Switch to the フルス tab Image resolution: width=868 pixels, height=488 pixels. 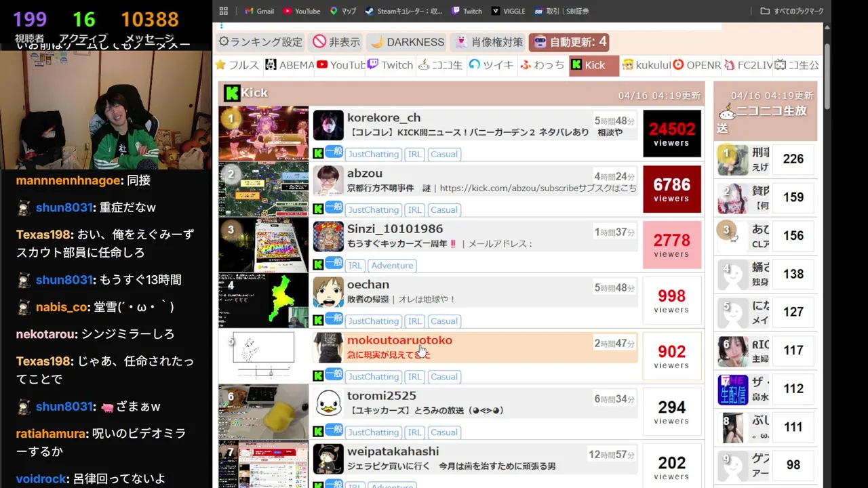tap(237, 65)
